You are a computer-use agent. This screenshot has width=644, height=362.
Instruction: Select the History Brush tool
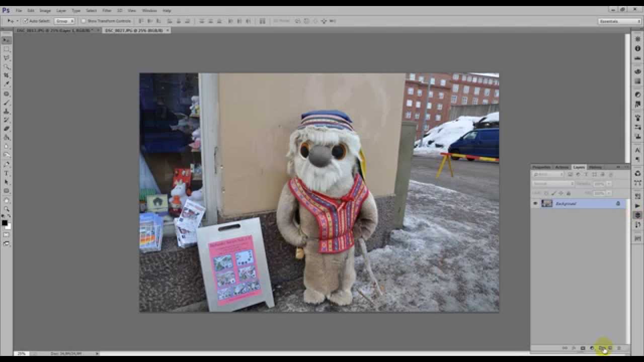pyautogui.click(x=7, y=120)
